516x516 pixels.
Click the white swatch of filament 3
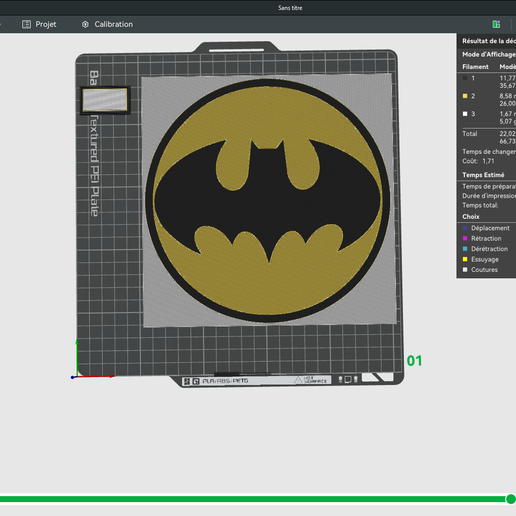pyautogui.click(x=465, y=114)
